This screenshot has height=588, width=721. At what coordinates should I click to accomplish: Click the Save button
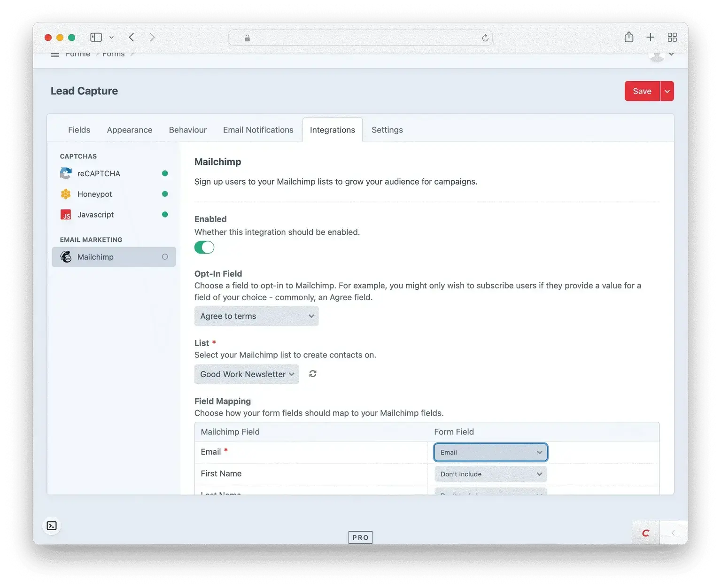pyautogui.click(x=642, y=91)
